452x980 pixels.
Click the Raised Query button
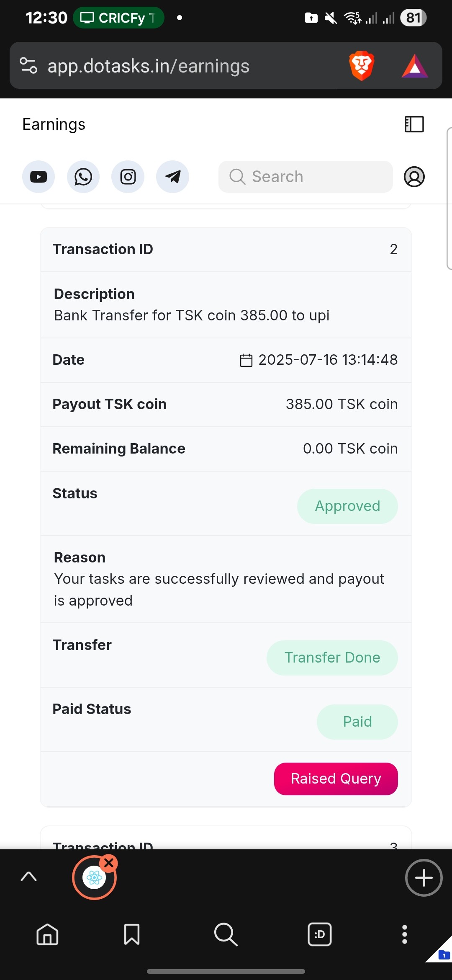(336, 779)
